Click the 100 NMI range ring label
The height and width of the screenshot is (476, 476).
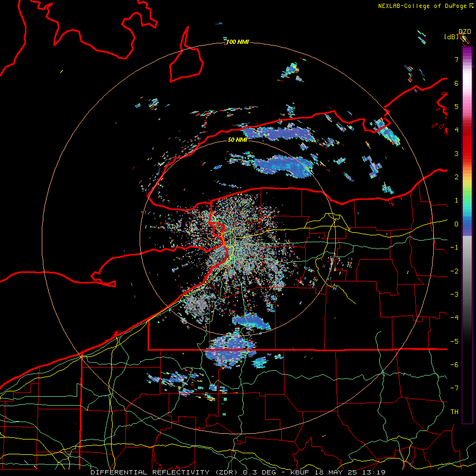[x=237, y=42]
